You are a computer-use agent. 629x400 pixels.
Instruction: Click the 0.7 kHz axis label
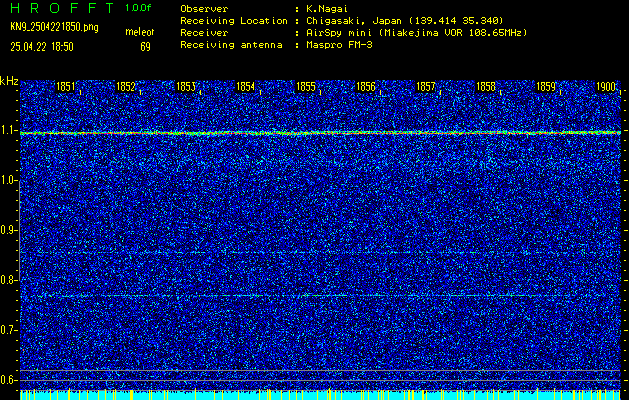pos(7,330)
